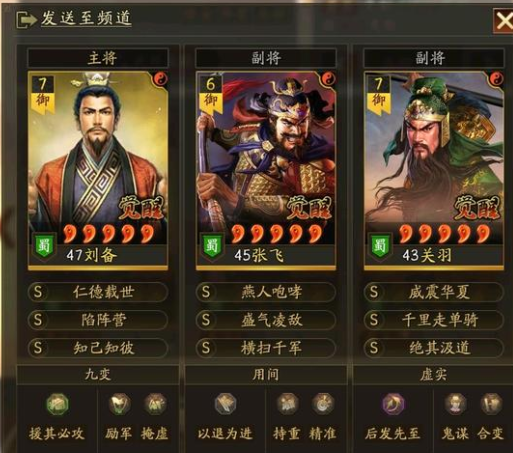Click the send-to-channel arrow icon
Viewport: 513px width, 453px height.
pos(26,20)
